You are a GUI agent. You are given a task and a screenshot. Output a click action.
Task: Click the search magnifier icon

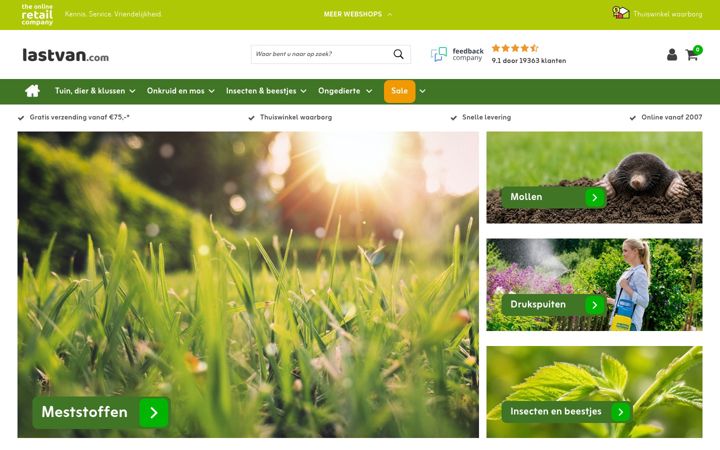point(398,54)
